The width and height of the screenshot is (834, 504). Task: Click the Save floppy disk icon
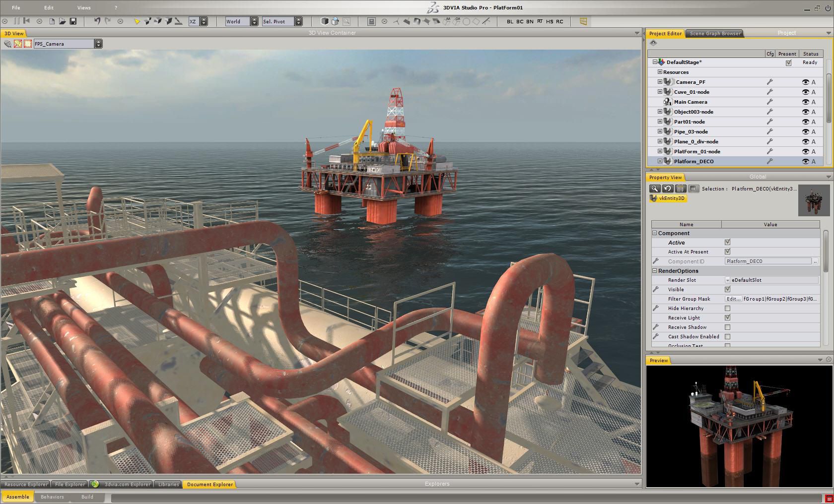tap(73, 21)
